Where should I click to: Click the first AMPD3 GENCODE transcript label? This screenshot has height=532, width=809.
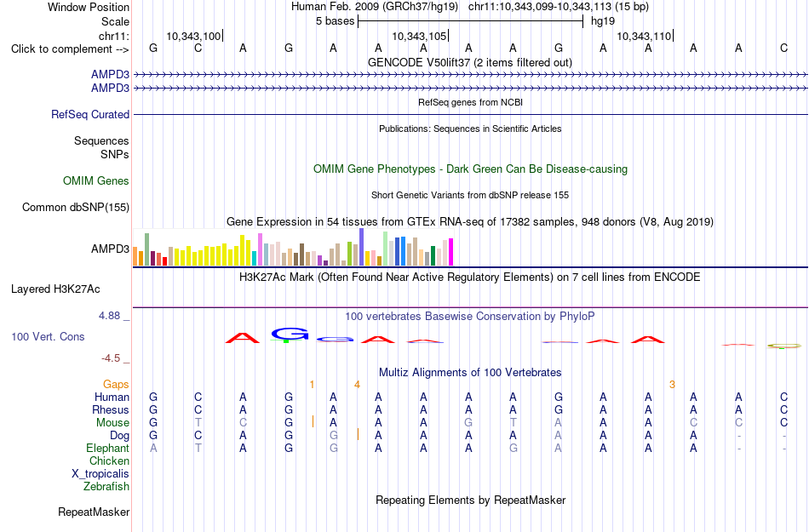(110, 75)
